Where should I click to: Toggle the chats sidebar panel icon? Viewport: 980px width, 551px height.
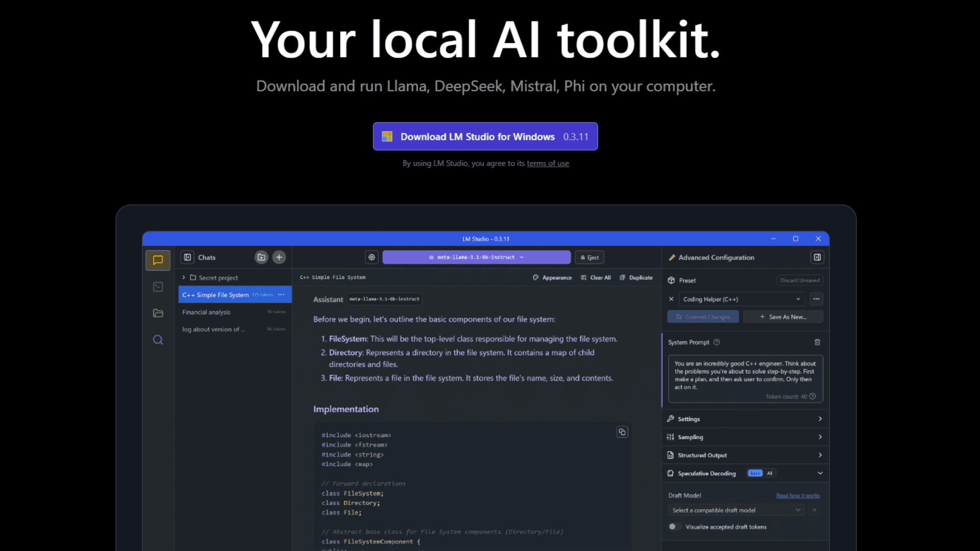(187, 257)
